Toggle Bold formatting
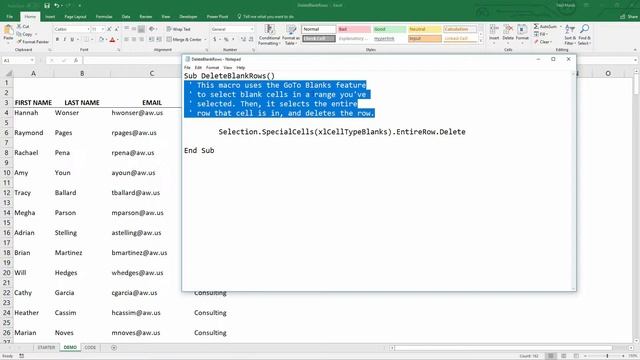640x360 pixels. 57,40
